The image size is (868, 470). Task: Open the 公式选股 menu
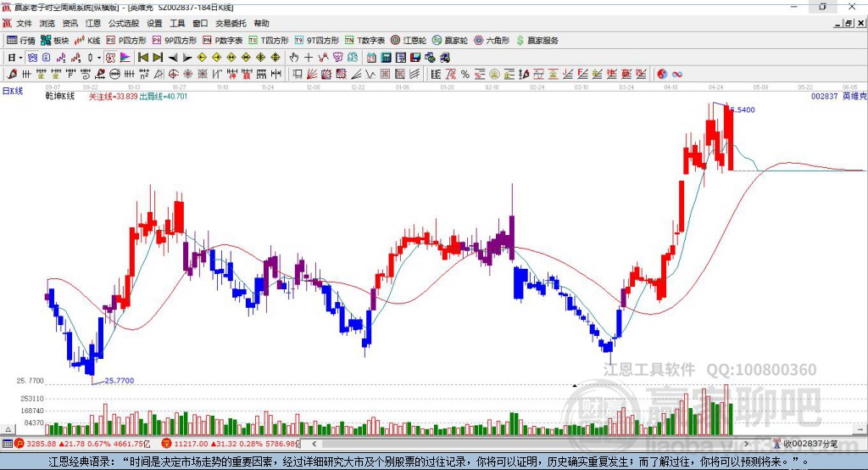coord(124,23)
